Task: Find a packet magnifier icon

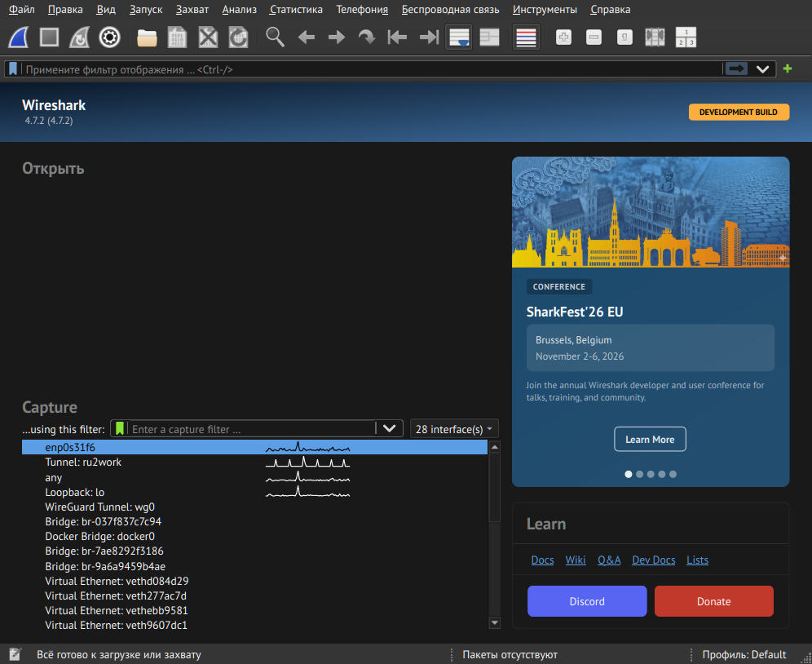Action: click(275, 38)
